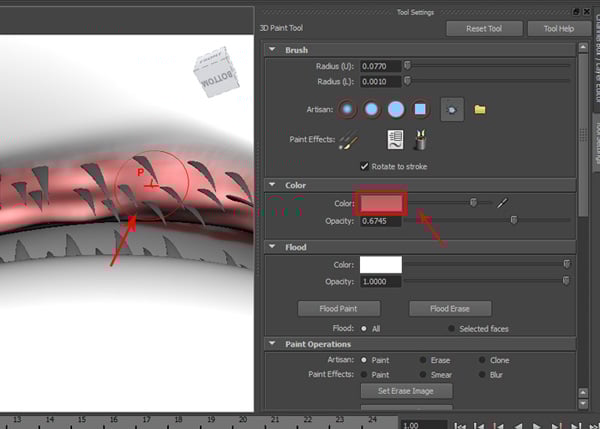The width and height of the screenshot is (600, 429).
Task: Open Tool Help
Action: coord(559,28)
